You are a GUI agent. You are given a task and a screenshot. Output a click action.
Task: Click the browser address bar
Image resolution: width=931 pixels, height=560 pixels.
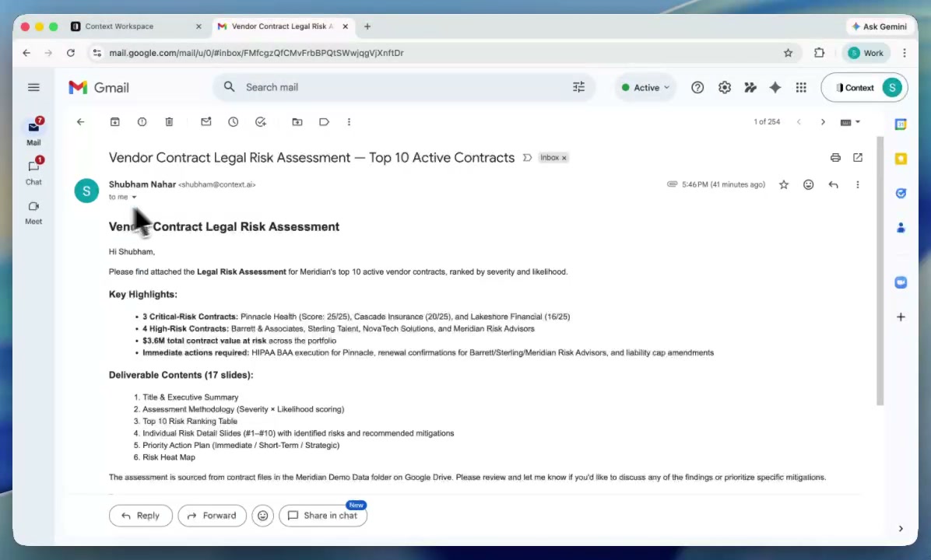pyautogui.click(x=445, y=54)
